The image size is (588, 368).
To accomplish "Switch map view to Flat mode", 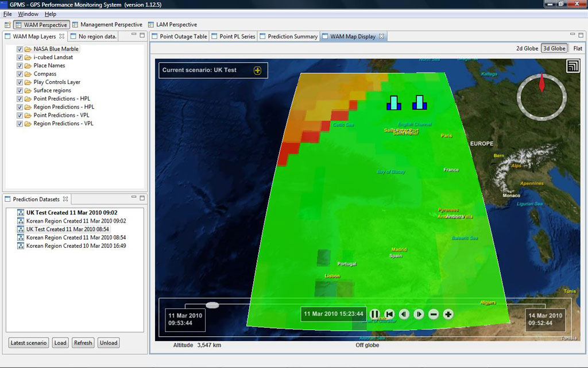I will click(577, 48).
